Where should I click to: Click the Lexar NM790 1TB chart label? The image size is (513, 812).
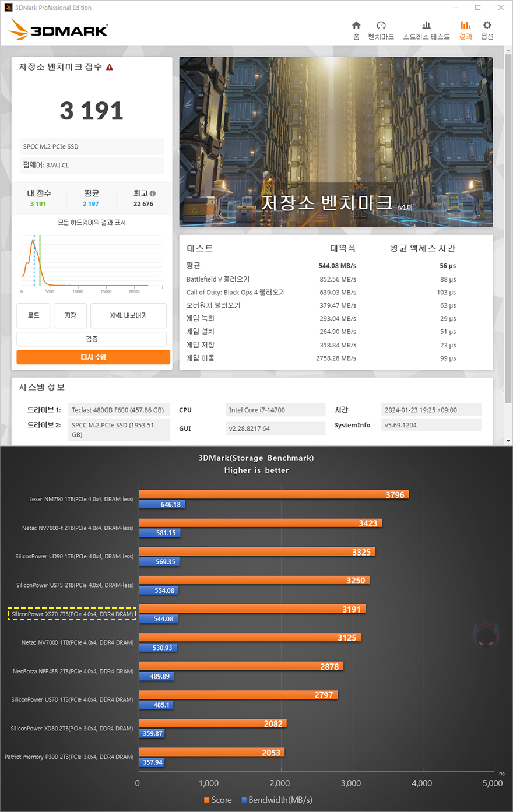[x=81, y=499]
